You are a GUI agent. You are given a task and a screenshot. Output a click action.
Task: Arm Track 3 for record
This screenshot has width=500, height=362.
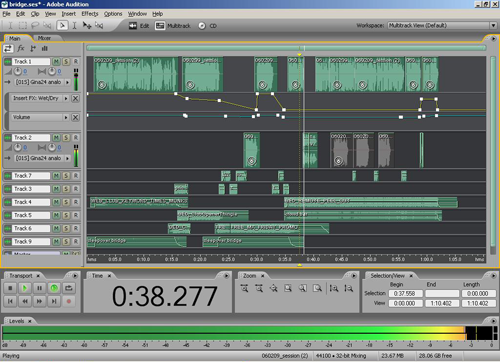click(76, 189)
